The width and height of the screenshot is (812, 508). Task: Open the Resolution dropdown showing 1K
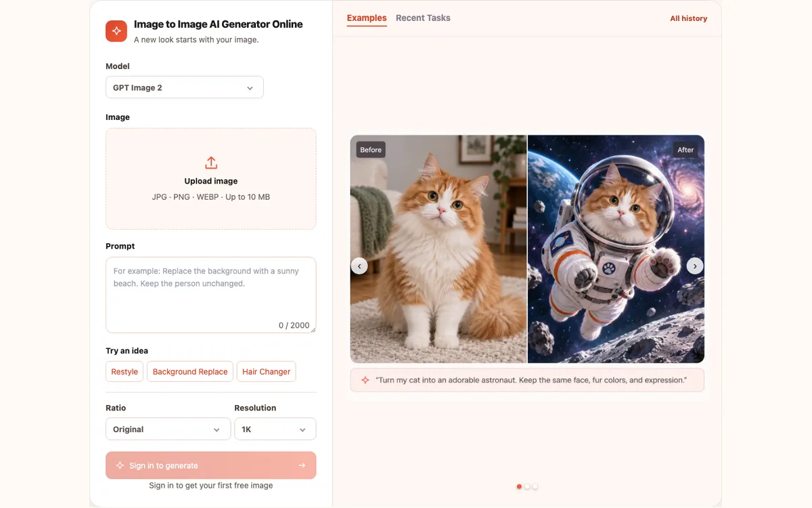[275, 429]
